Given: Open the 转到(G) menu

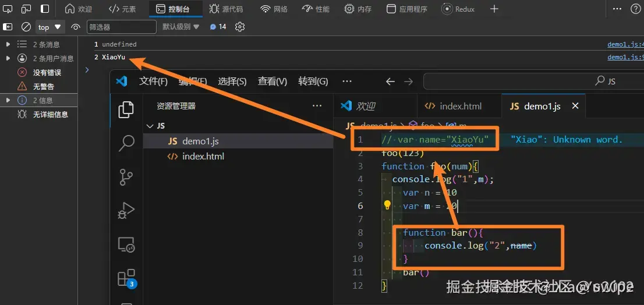Looking at the screenshot, I should [313, 81].
